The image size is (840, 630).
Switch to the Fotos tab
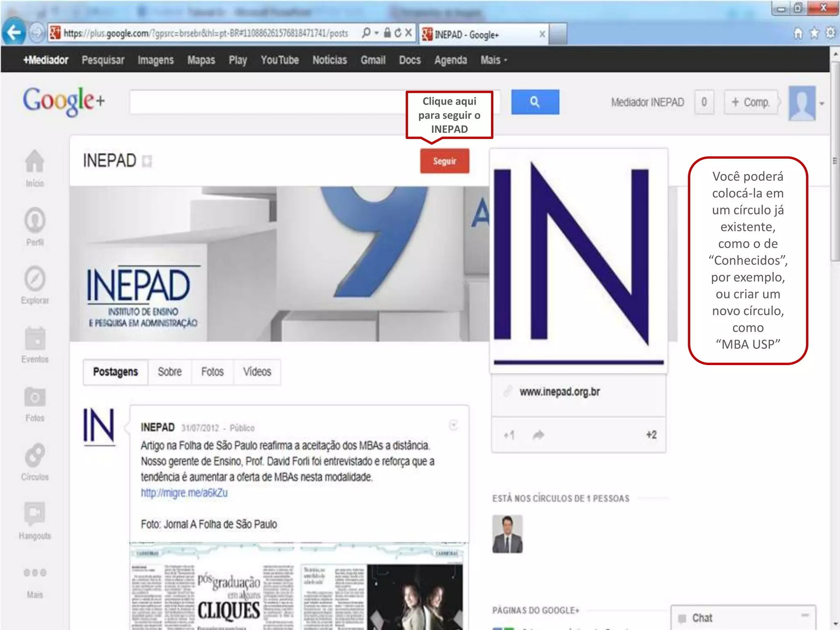click(212, 372)
